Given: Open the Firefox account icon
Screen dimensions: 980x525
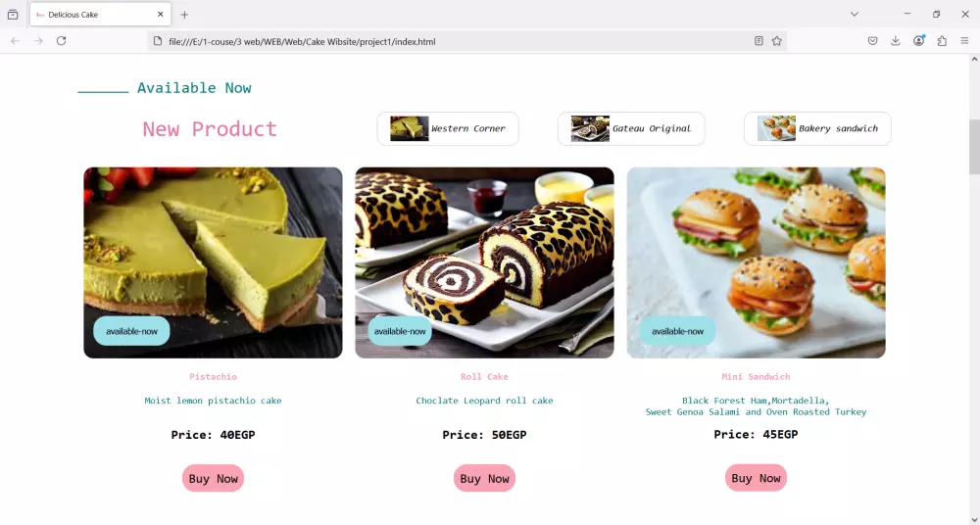Looking at the screenshot, I should (919, 40).
